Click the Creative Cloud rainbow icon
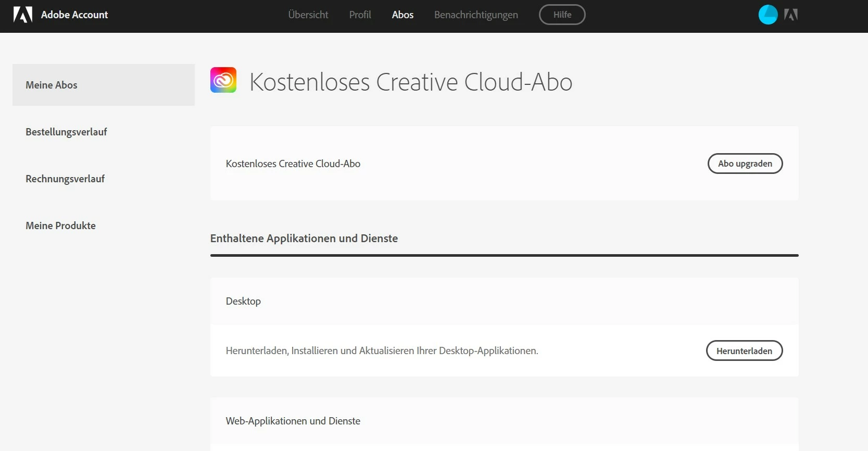This screenshot has width=868, height=451. coord(223,80)
